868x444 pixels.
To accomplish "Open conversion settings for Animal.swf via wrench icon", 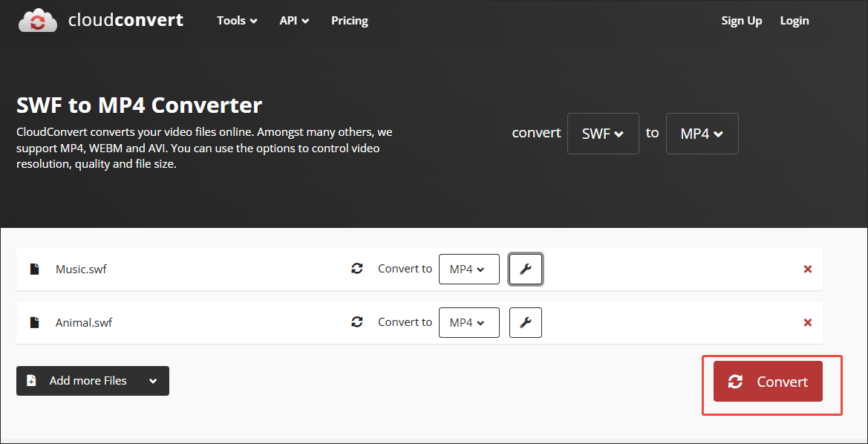I will pos(525,322).
